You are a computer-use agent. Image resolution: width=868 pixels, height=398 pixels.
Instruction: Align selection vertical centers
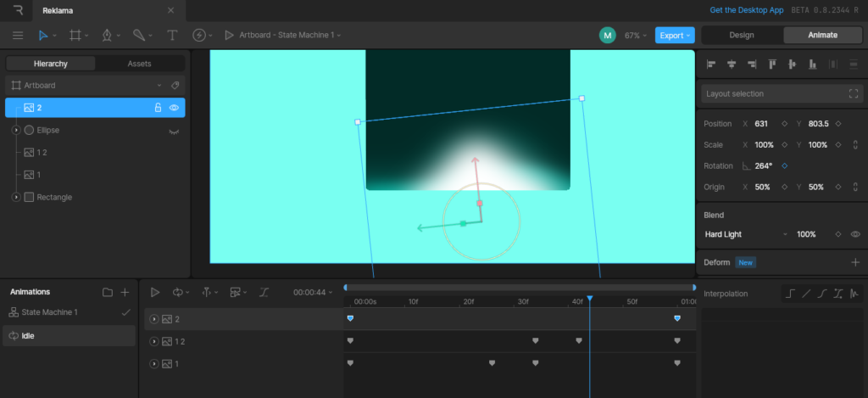point(793,64)
